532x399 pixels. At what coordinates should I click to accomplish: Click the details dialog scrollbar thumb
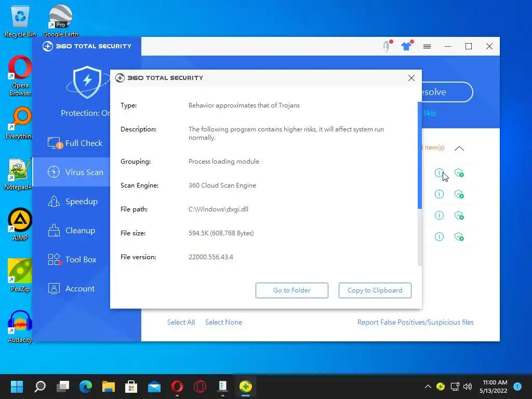pyautogui.click(x=420, y=155)
